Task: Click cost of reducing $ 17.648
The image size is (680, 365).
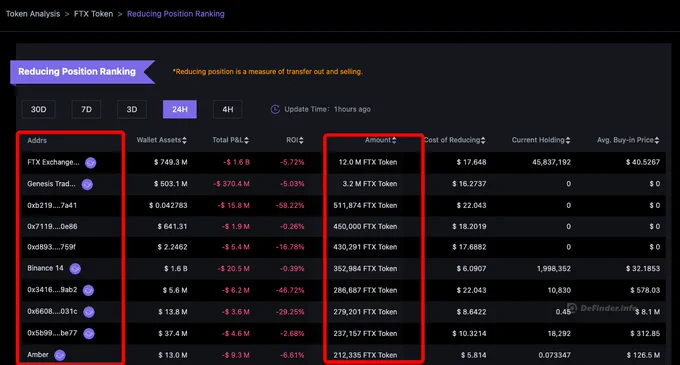Action: [x=471, y=162]
